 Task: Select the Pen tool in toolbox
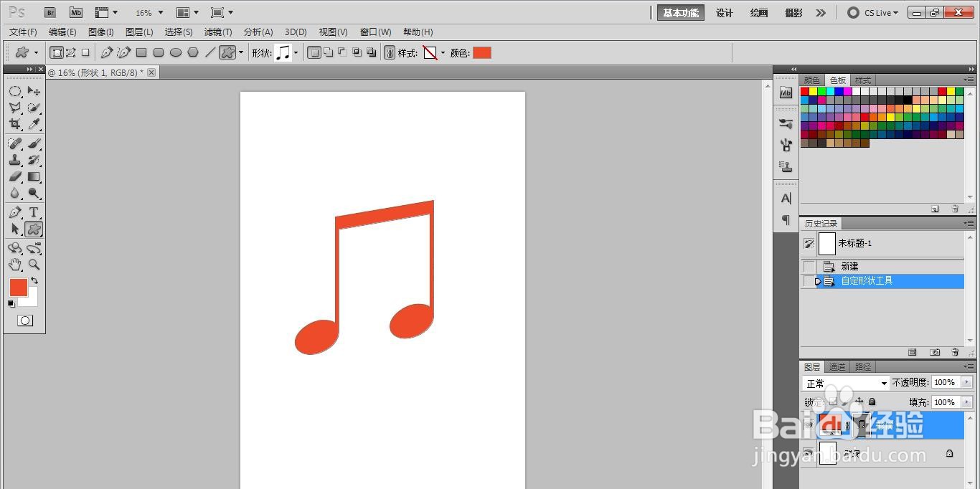(x=15, y=212)
